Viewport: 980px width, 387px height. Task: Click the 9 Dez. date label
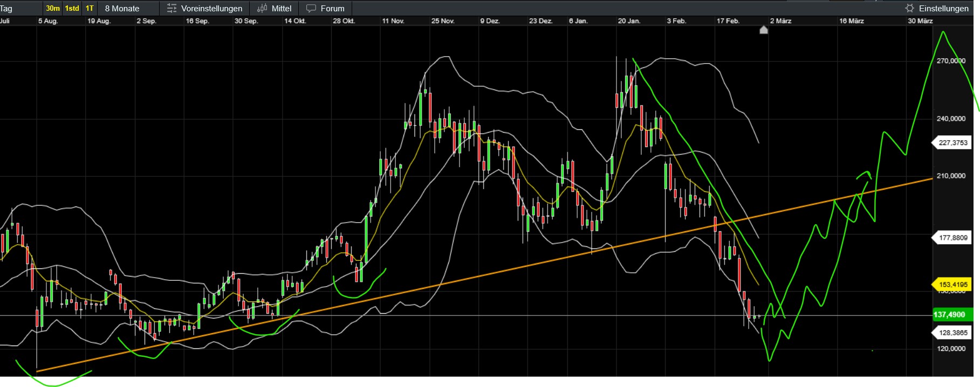[490, 21]
